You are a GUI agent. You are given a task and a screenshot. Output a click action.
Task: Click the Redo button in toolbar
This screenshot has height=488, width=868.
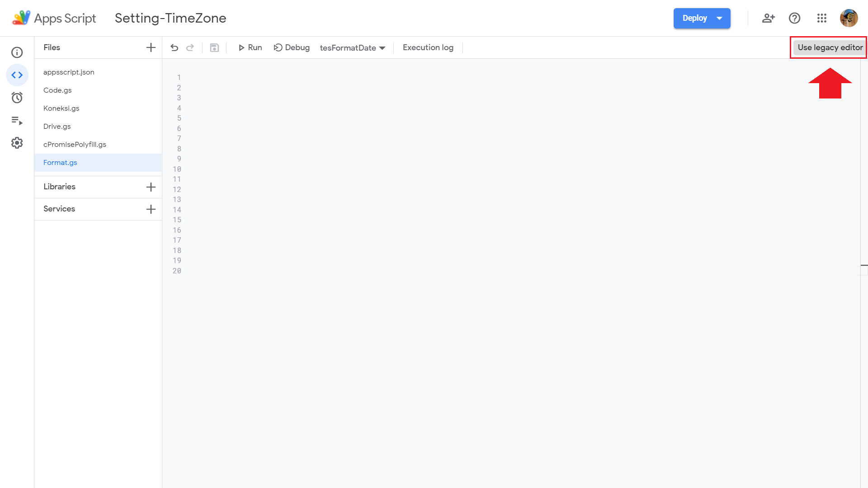point(191,47)
